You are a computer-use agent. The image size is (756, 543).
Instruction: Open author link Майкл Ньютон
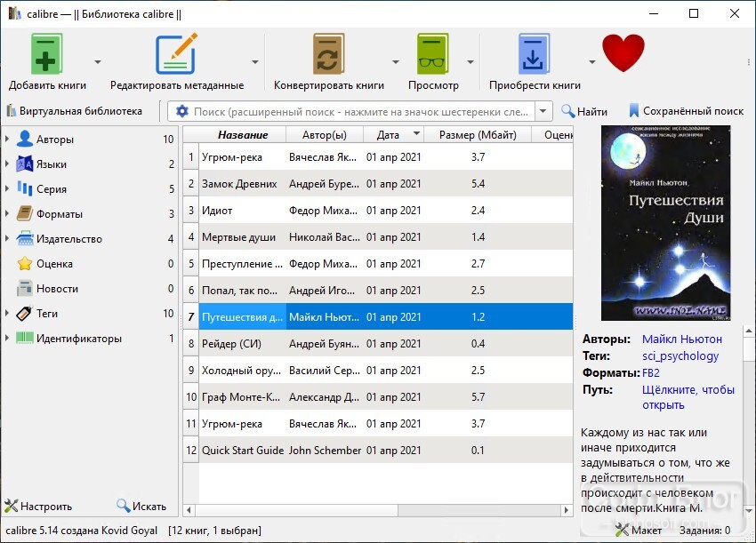click(682, 339)
